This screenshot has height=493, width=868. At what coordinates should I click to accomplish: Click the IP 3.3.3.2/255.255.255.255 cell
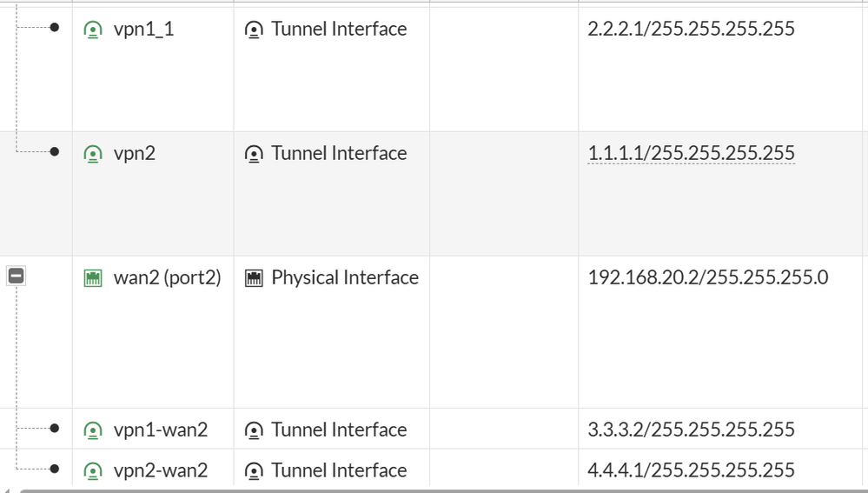coord(691,430)
